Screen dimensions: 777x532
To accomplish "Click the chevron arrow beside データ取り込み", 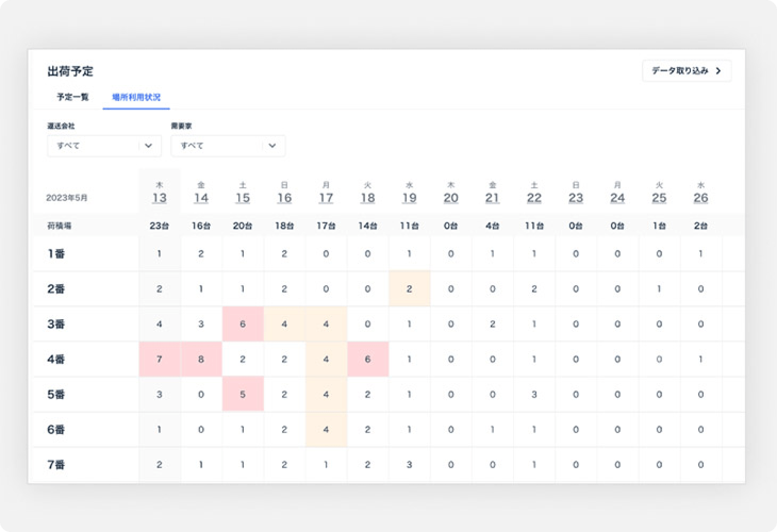I will point(718,71).
